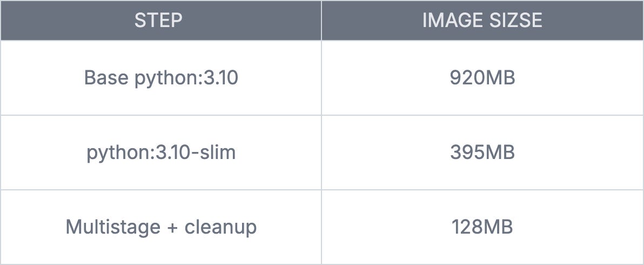Click the word "Multistage" in the table
This screenshot has height=265, width=644.
(x=113, y=227)
